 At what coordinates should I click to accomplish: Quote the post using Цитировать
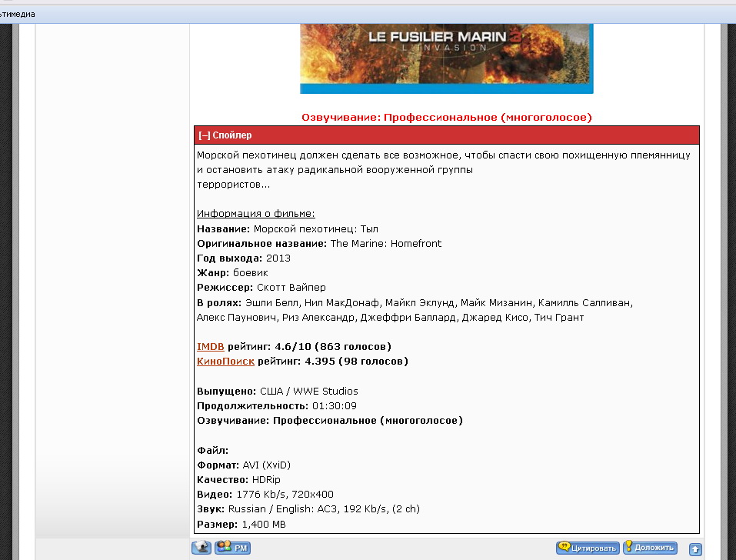(x=588, y=548)
